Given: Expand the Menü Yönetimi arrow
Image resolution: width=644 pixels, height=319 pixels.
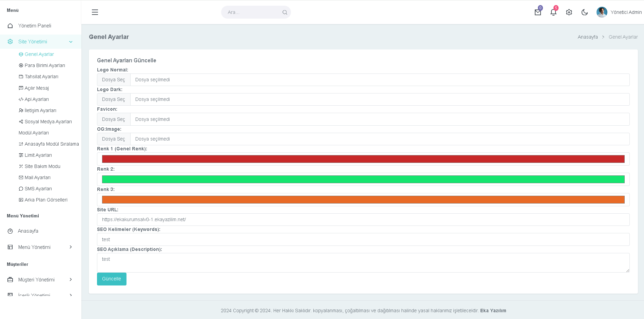Looking at the screenshot, I should [x=71, y=247].
